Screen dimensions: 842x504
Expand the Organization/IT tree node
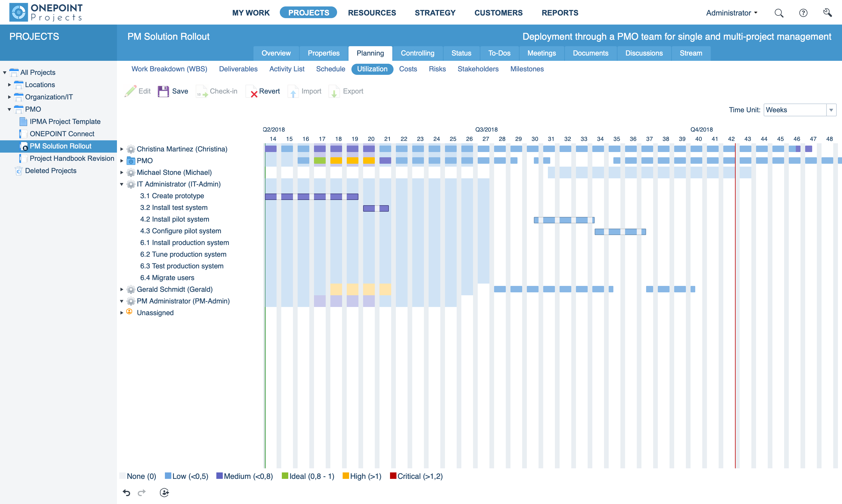point(10,97)
